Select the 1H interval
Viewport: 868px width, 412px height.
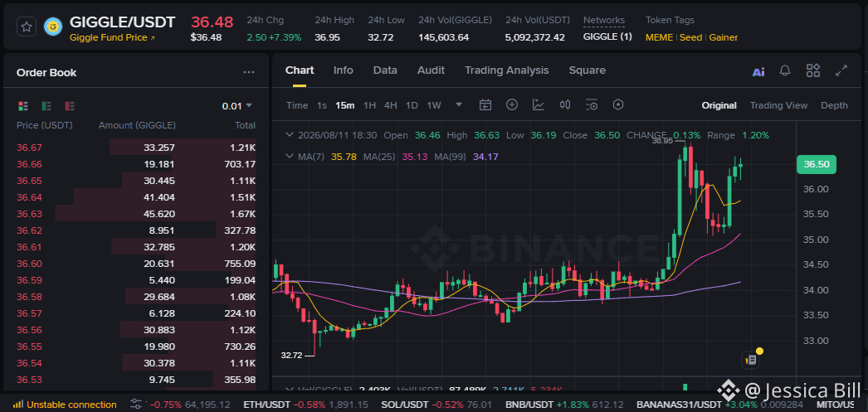pos(370,105)
